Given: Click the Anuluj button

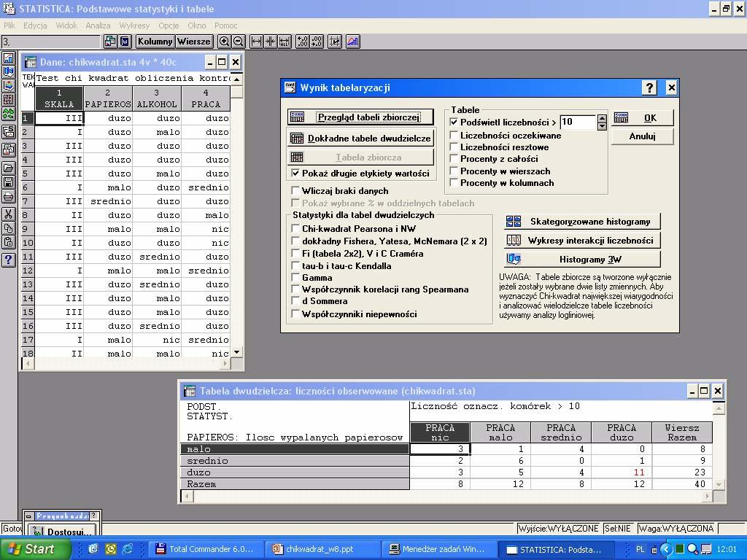Looking at the screenshot, I should pos(642,136).
